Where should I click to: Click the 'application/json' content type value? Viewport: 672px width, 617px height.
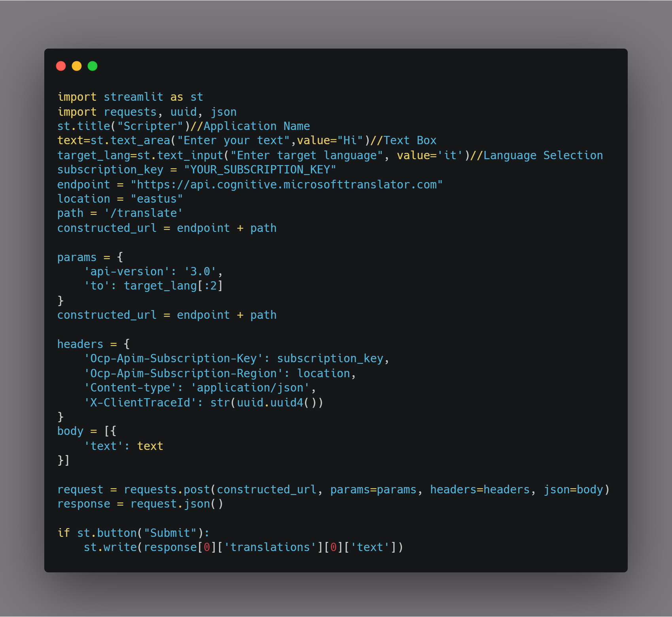click(250, 388)
